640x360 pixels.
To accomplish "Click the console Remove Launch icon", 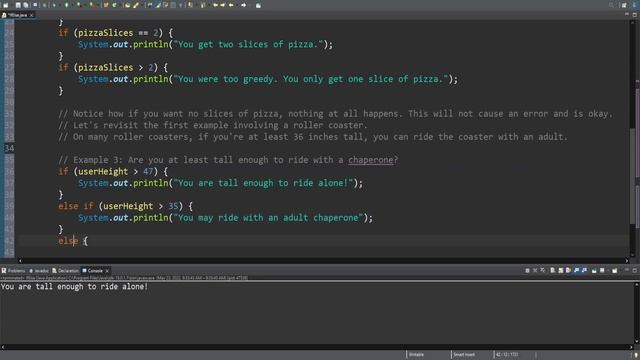I will pos(535,270).
